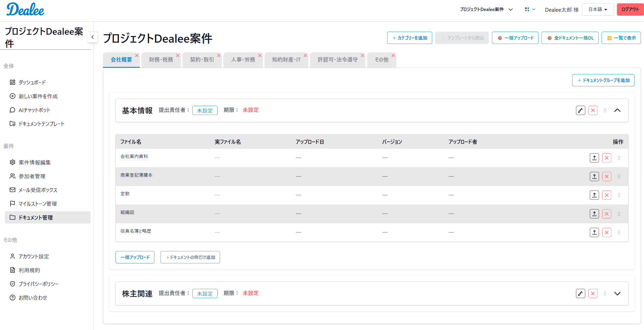Switch to the 人事・労務 tab
644x330 pixels.
[x=243, y=60]
